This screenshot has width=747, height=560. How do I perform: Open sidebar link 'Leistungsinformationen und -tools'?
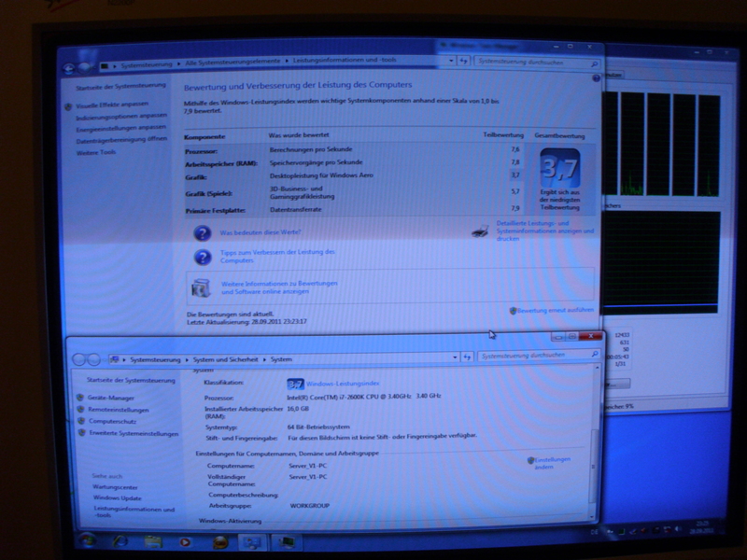(x=134, y=511)
